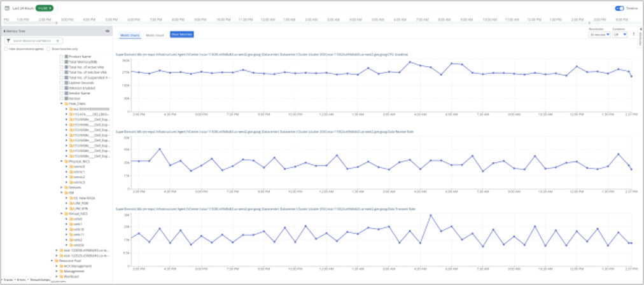The image size is (644, 285).
Task: Open the ThreadDumps tab at bottom
Action: (x=38, y=279)
